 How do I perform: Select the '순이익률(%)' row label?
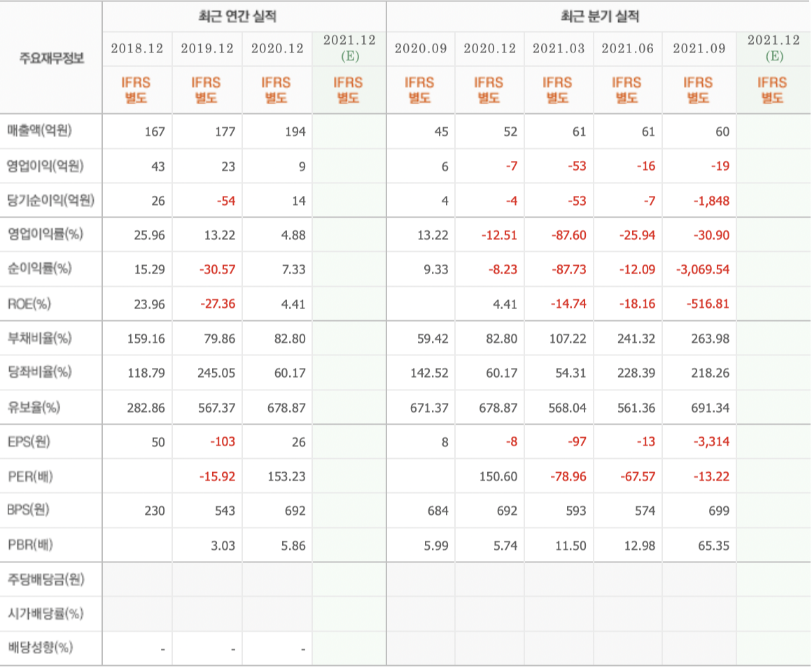coord(39,269)
